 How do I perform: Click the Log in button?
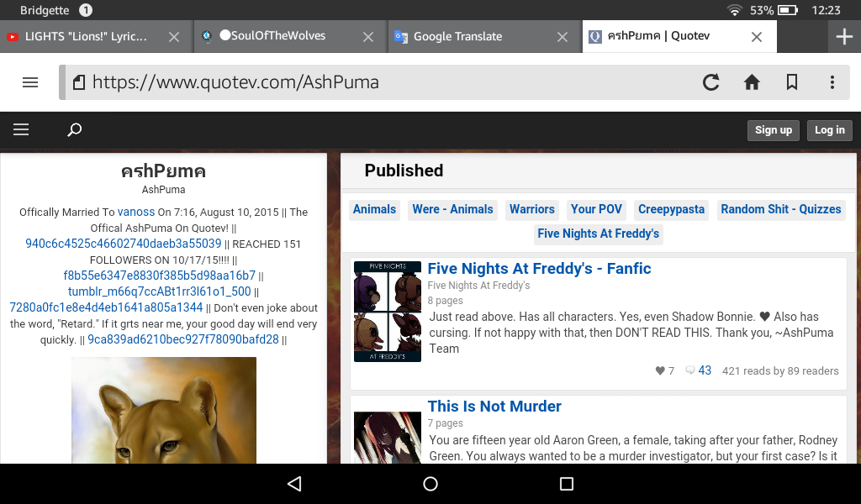(829, 130)
